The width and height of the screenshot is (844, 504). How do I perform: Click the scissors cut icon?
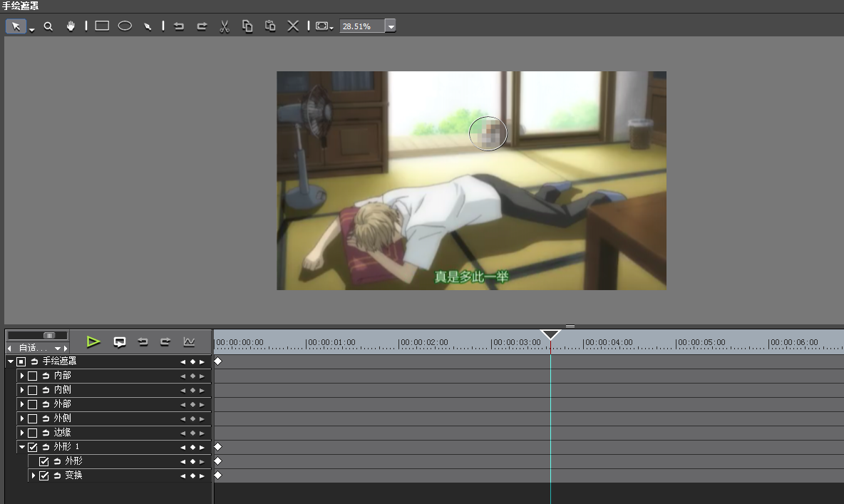click(224, 26)
